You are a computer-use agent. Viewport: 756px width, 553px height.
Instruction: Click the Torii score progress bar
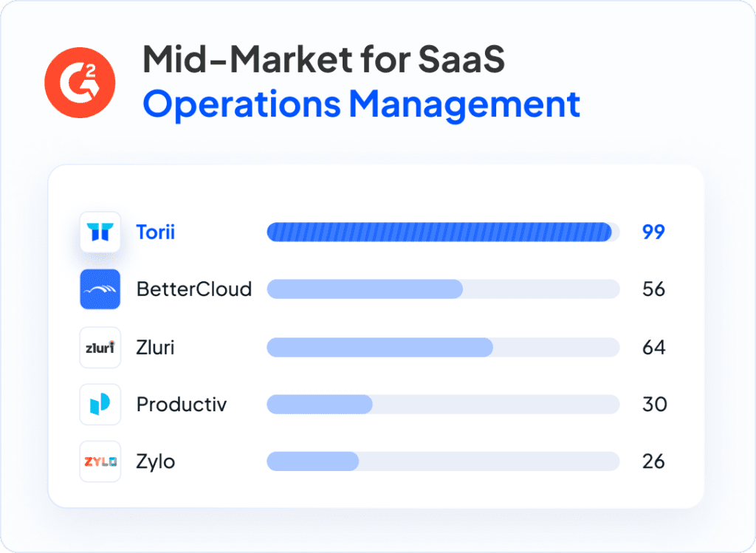point(443,232)
